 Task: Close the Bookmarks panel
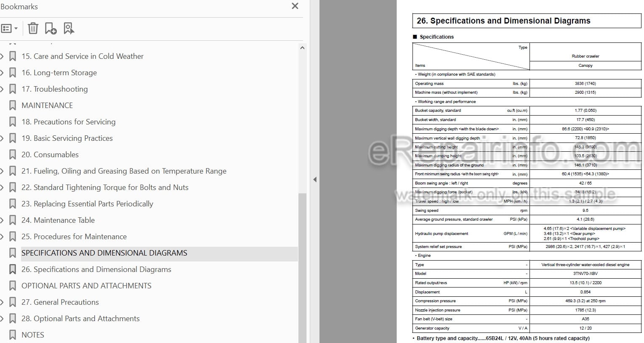point(295,6)
